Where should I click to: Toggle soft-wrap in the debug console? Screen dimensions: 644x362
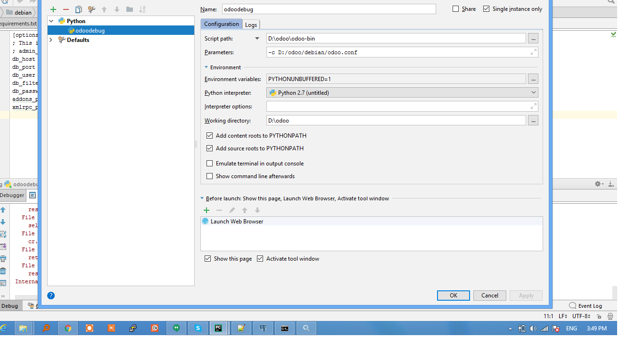[3, 234]
